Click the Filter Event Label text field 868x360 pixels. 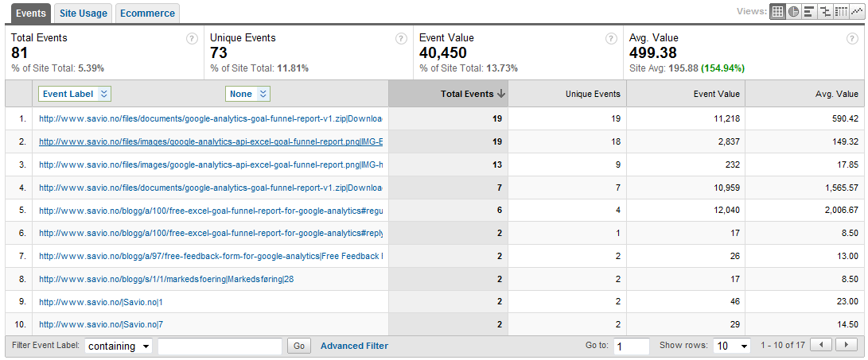pos(220,346)
